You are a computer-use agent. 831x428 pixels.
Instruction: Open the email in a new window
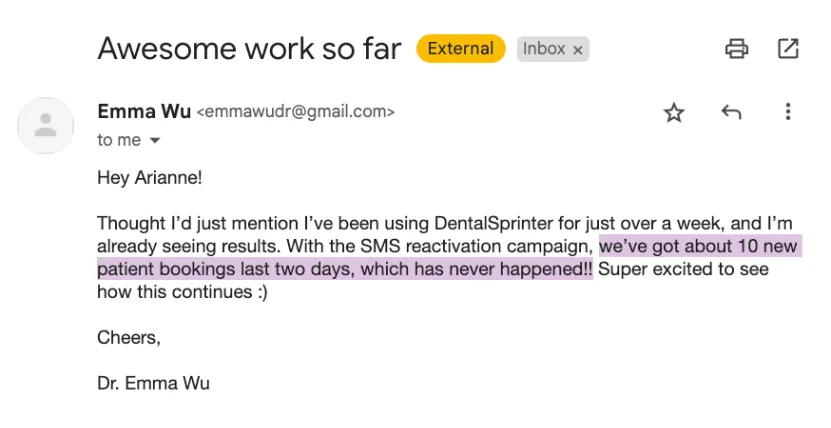[788, 48]
